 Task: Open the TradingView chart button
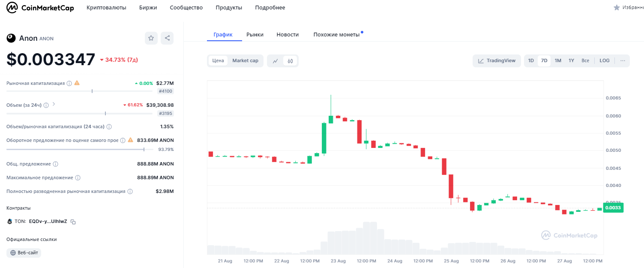497,61
